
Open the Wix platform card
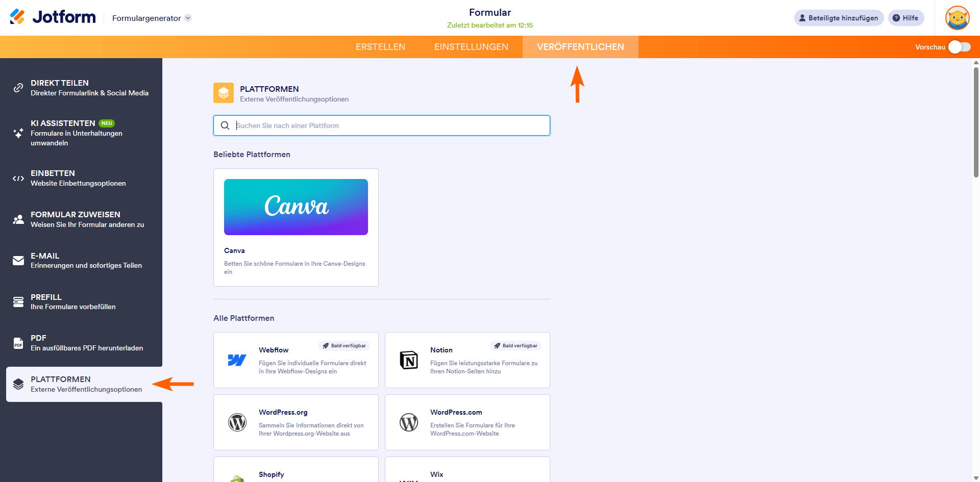pos(468,469)
